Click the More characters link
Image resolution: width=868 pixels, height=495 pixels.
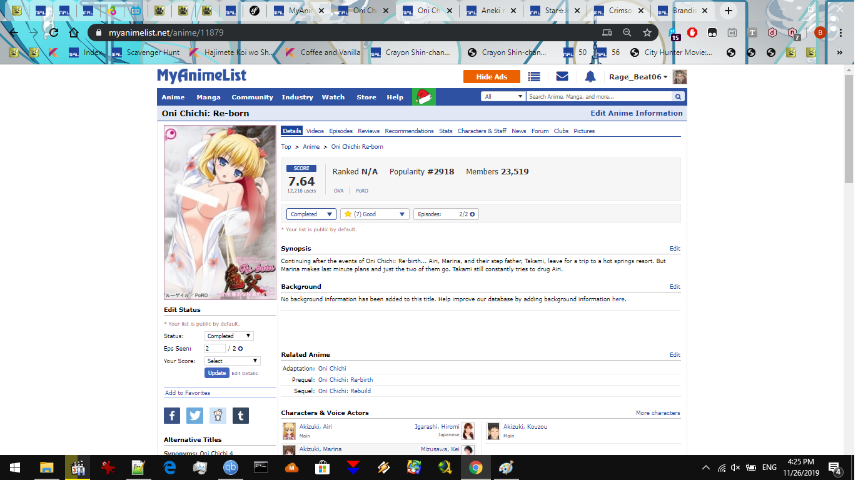click(x=658, y=413)
